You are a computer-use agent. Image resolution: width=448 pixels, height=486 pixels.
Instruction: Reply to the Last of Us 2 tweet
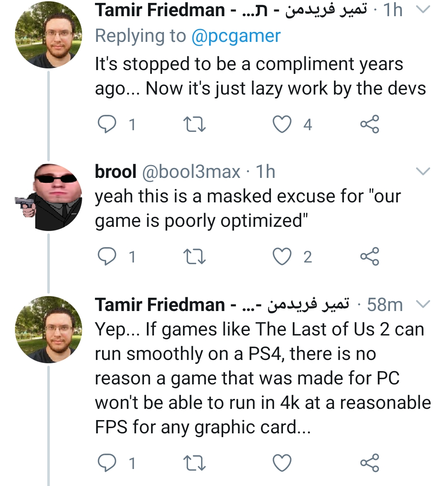point(107,463)
